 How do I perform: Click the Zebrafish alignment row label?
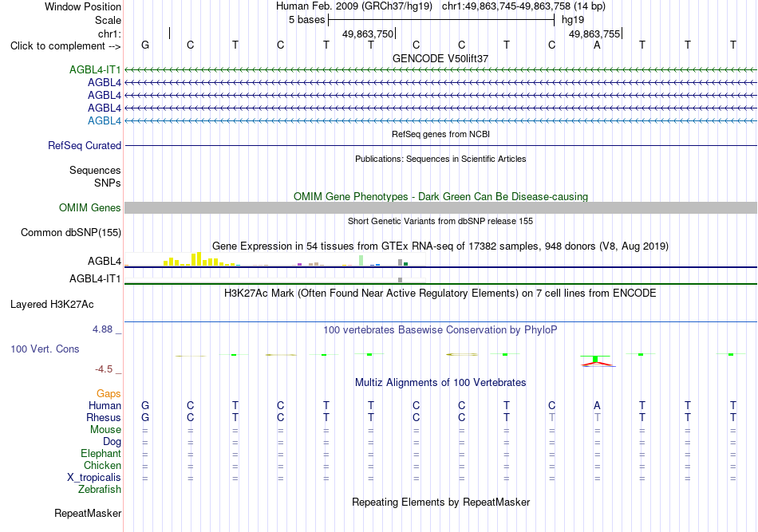(x=100, y=490)
